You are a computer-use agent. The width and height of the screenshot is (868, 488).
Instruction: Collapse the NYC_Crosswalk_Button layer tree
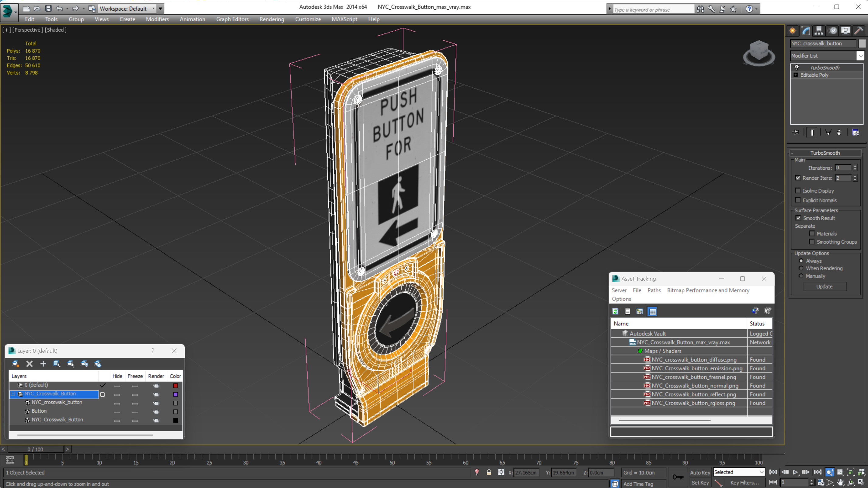pos(13,394)
